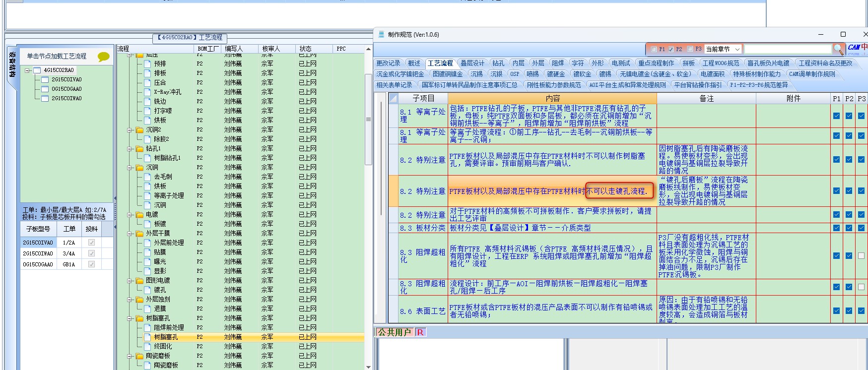
Task: Switch to the 叠层设计 tab
Action: 472,63
